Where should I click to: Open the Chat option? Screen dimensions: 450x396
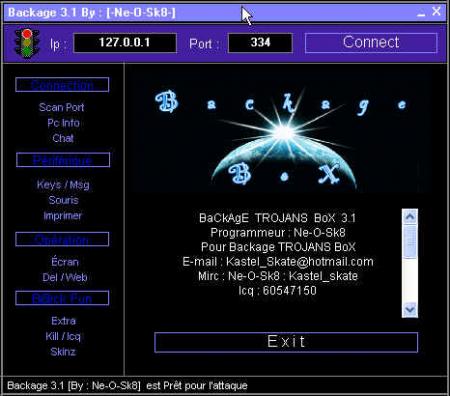coord(63,138)
